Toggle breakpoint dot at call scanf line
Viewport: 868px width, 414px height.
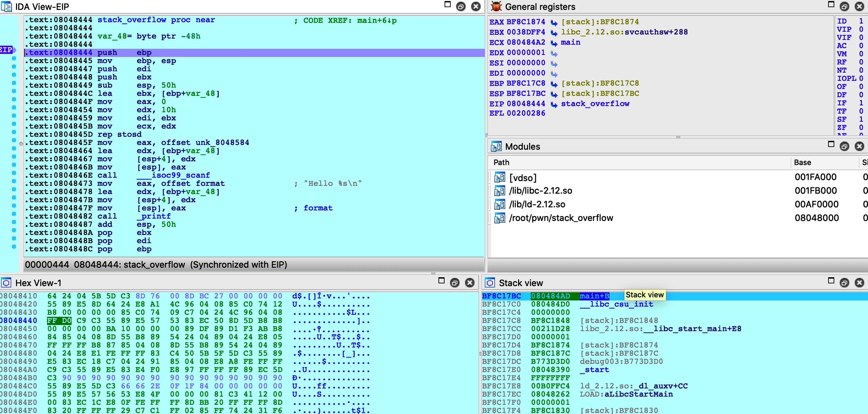[x=14, y=173]
